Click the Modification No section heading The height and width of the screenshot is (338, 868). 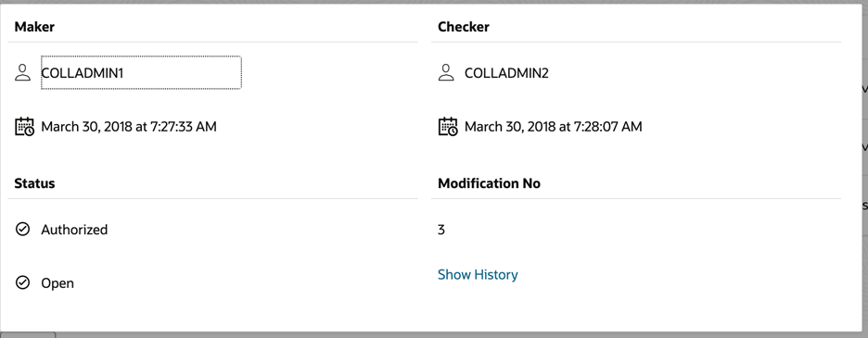click(x=489, y=183)
